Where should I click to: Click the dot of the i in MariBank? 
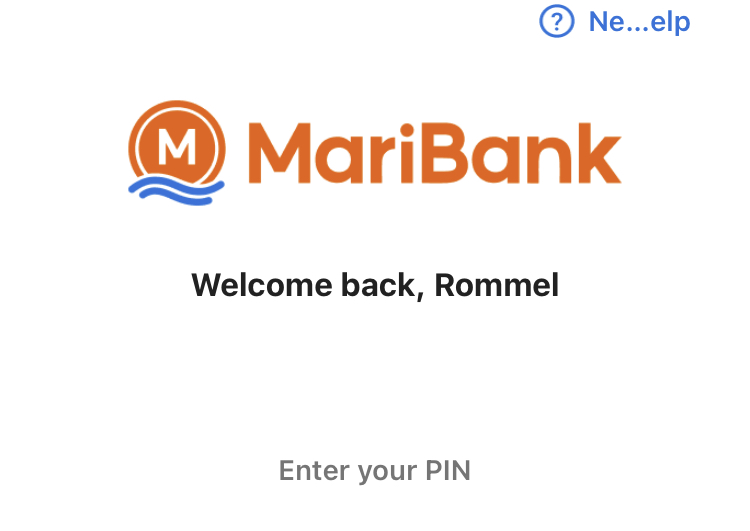point(407,130)
